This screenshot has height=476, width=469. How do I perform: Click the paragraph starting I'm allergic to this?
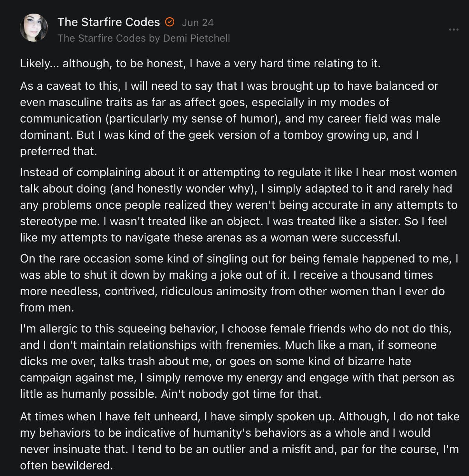point(237,361)
